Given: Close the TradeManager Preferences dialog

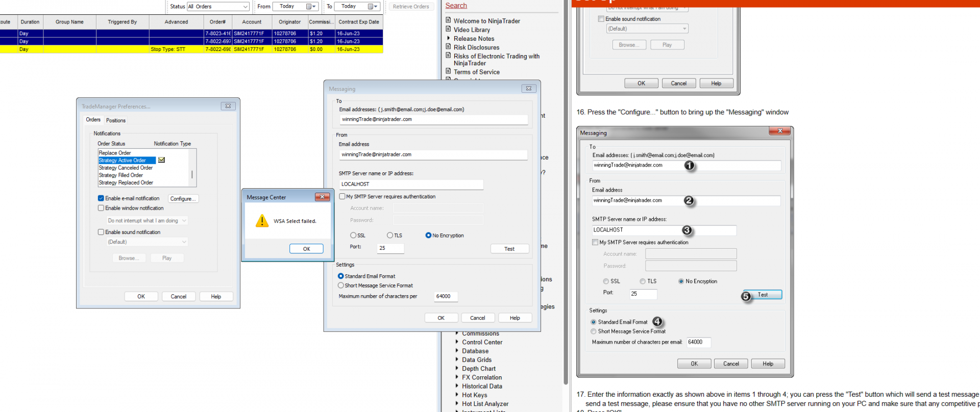Looking at the screenshot, I should point(228,106).
